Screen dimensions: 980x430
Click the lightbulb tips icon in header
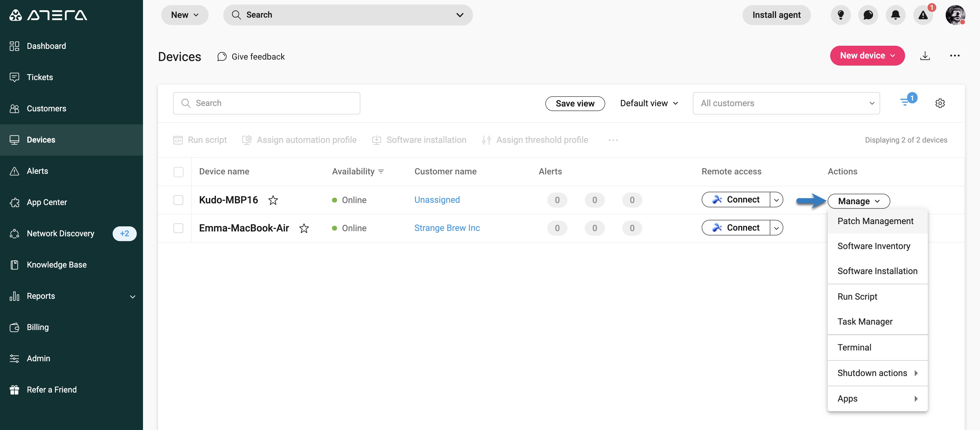tap(840, 15)
